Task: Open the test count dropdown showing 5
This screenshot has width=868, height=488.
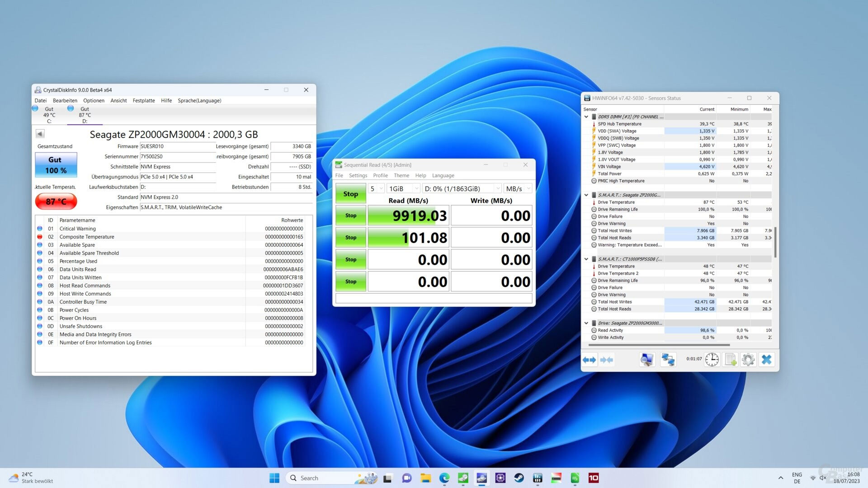Action: click(x=376, y=188)
